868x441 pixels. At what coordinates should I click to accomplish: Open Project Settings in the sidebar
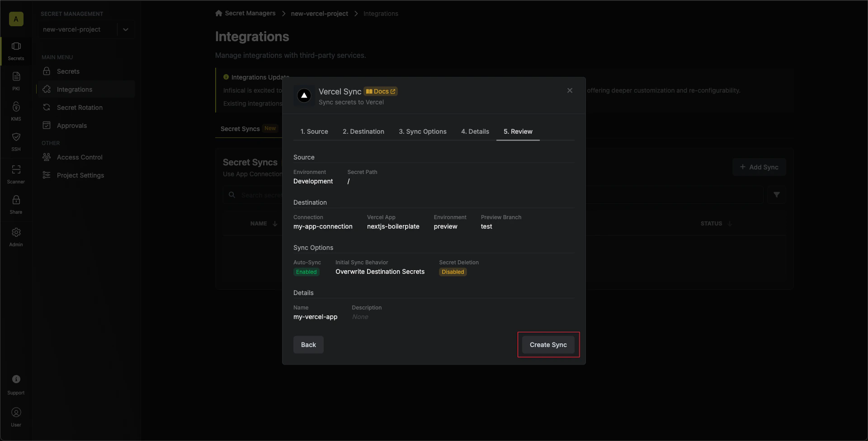pyautogui.click(x=86, y=175)
